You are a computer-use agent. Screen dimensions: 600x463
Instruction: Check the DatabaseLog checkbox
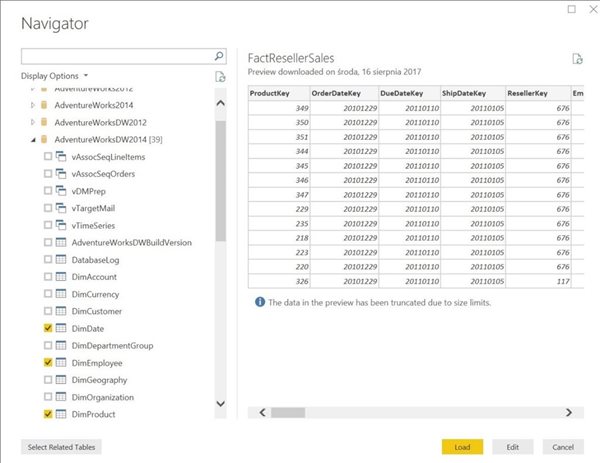pyautogui.click(x=48, y=259)
